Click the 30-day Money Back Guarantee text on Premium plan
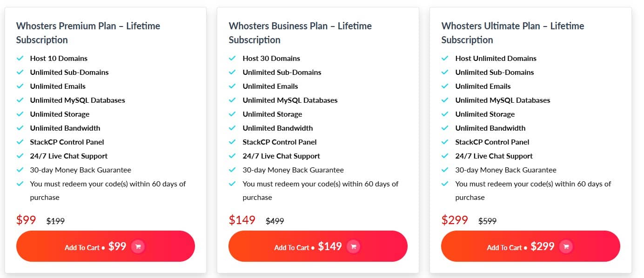The height and width of the screenshot is (278, 644). [80, 170]
